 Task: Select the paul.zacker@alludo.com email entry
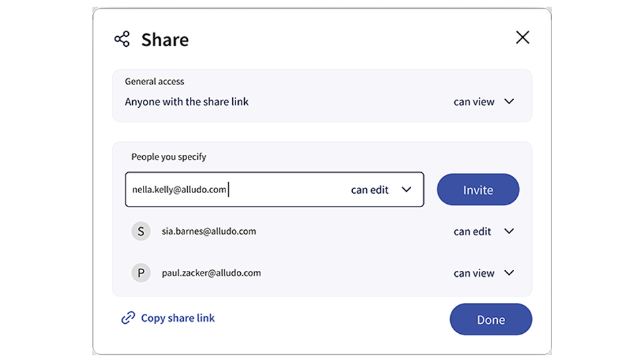(211, 273)
